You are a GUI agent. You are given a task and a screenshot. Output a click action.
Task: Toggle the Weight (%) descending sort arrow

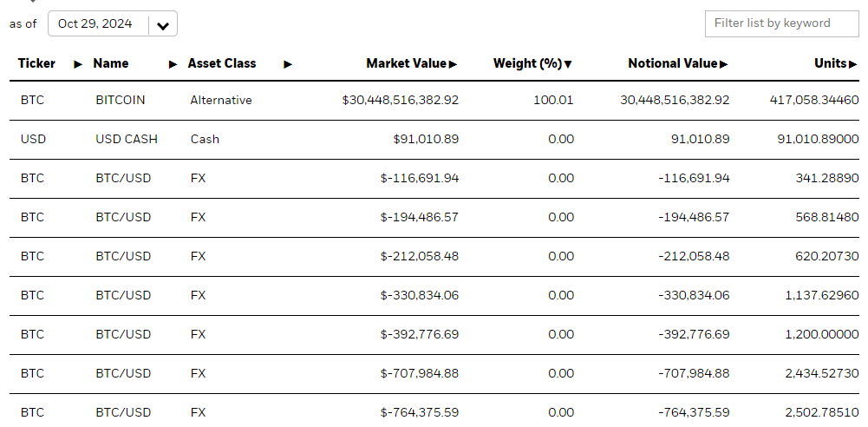tap(568, 64)
